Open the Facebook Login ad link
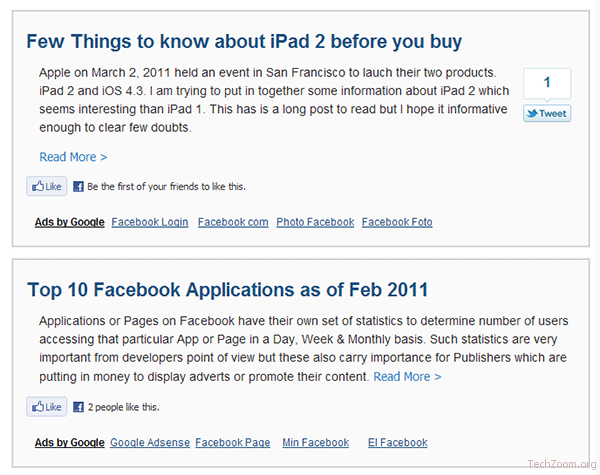600x475 pixels. coord(150,222)
